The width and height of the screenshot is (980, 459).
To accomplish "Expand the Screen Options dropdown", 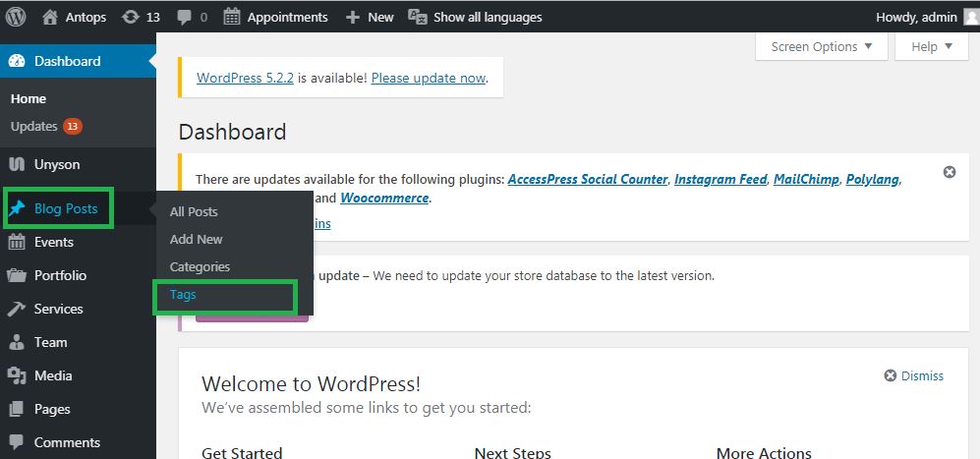I will tap(821, 47).
